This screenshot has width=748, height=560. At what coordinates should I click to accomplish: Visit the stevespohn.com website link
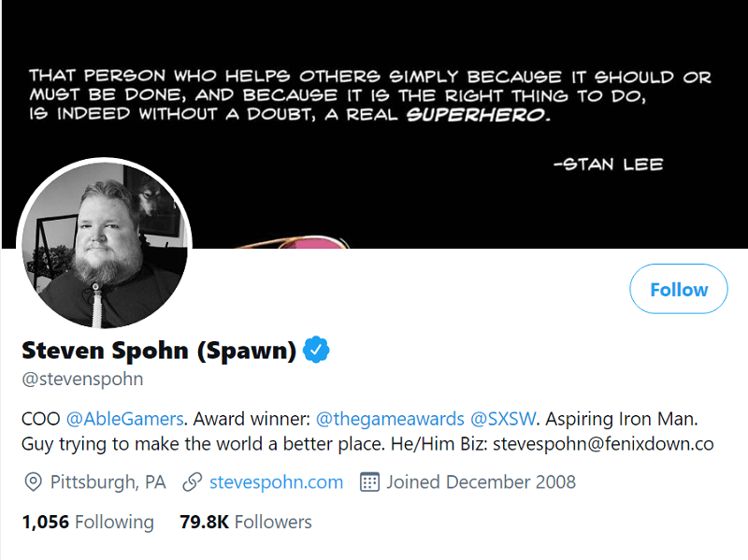click(276, 482)
